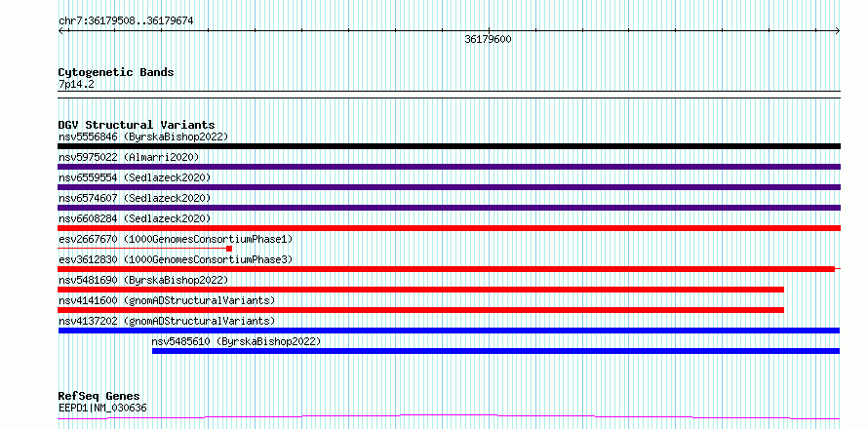Open variant esv2667670 (1000GenomesConsortiumPhase1) label

176,239
